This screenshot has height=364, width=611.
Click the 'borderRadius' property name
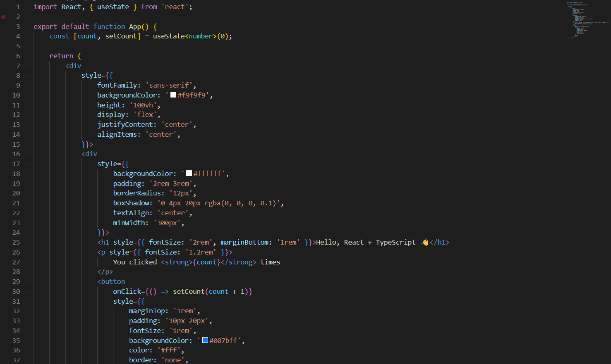coord(137,193)
